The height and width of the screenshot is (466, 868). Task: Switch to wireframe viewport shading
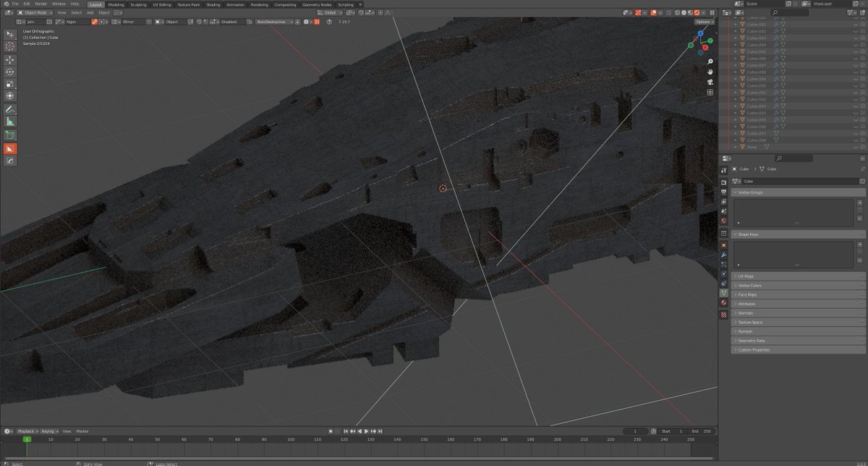point(678,12)
